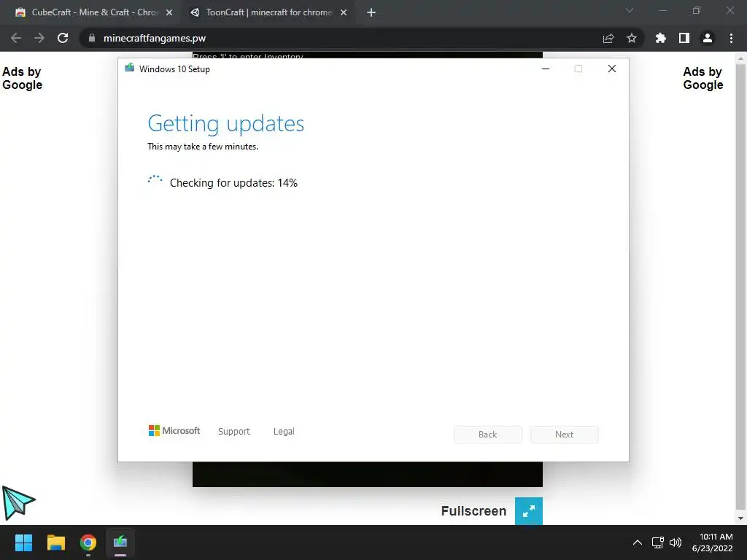The width and height of the screenshot is (747, 560).
Task: Click the Back button in setup
Action: point(488,435)
